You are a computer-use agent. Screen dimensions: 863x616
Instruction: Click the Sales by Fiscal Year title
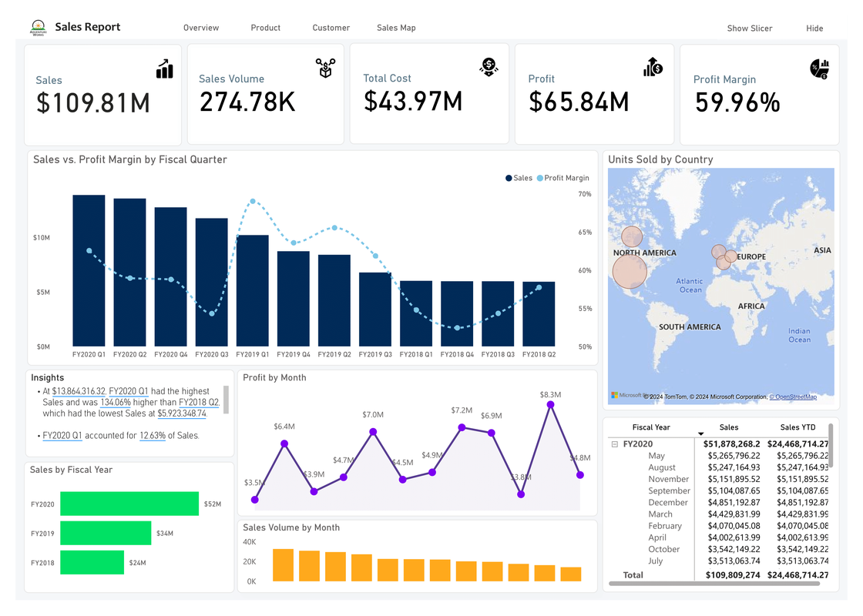point(71,470)
